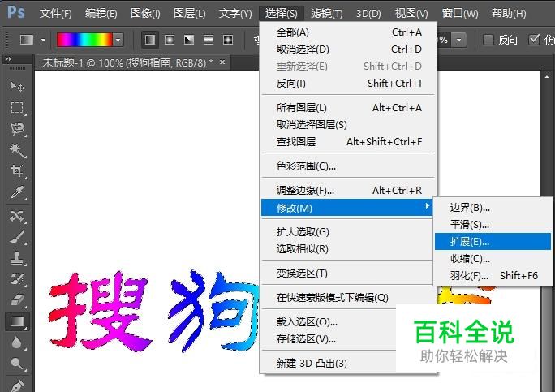
Task: Expand the toolbox panel double arrows
Action: pos(8,58)
